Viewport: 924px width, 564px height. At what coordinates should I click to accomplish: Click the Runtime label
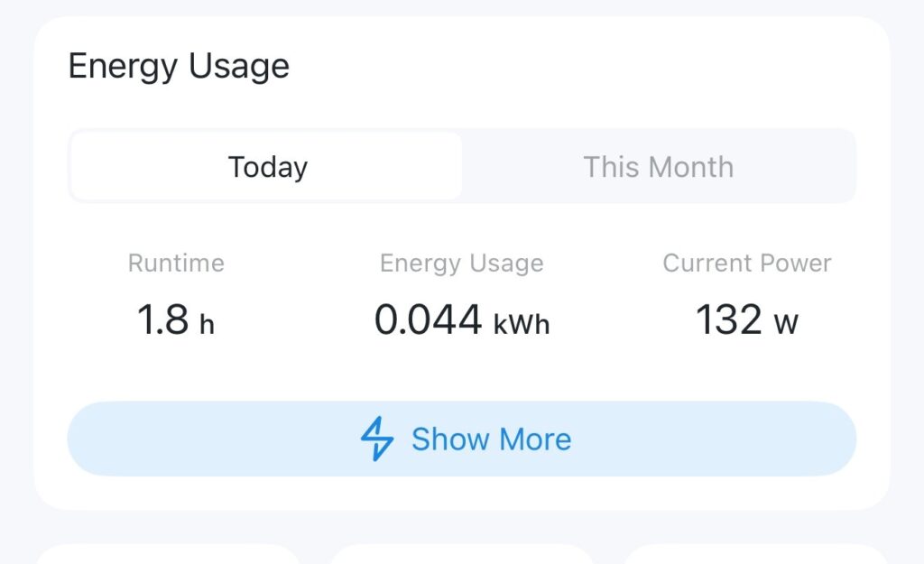(x=176, y=264)
